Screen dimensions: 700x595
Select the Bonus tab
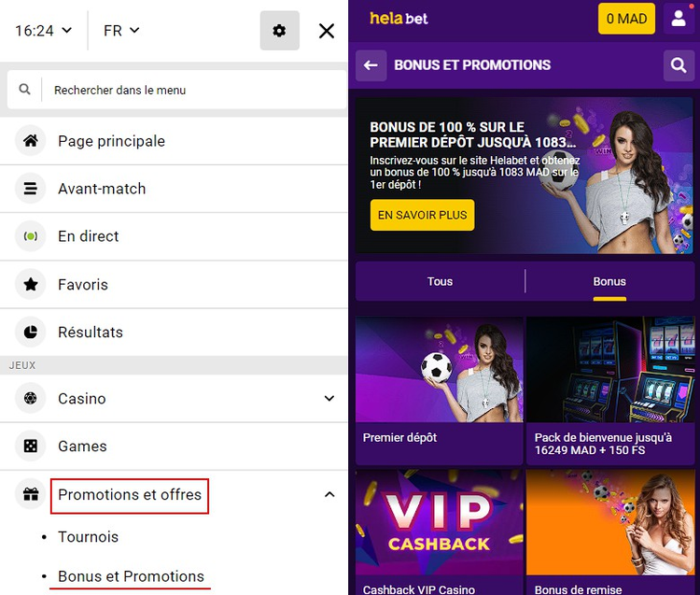[x=609, y=281]
